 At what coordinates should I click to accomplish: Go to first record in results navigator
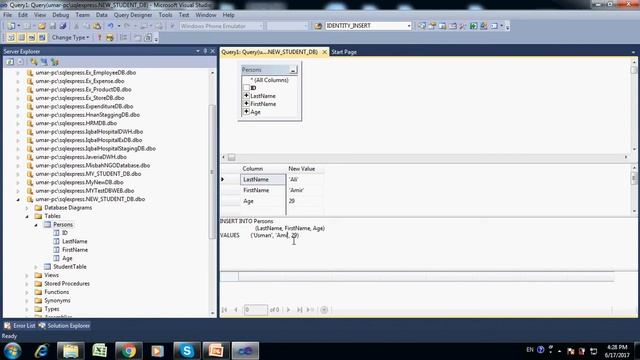coord(224,310)
